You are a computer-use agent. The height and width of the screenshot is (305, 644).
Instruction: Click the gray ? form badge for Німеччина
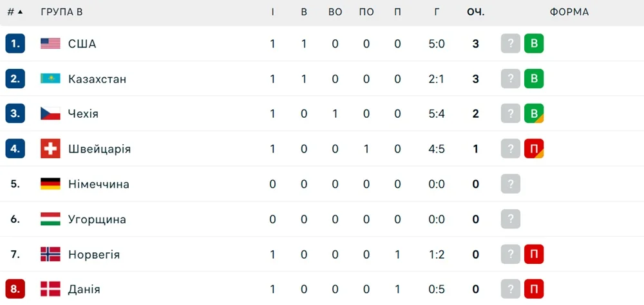click(510, 184)
